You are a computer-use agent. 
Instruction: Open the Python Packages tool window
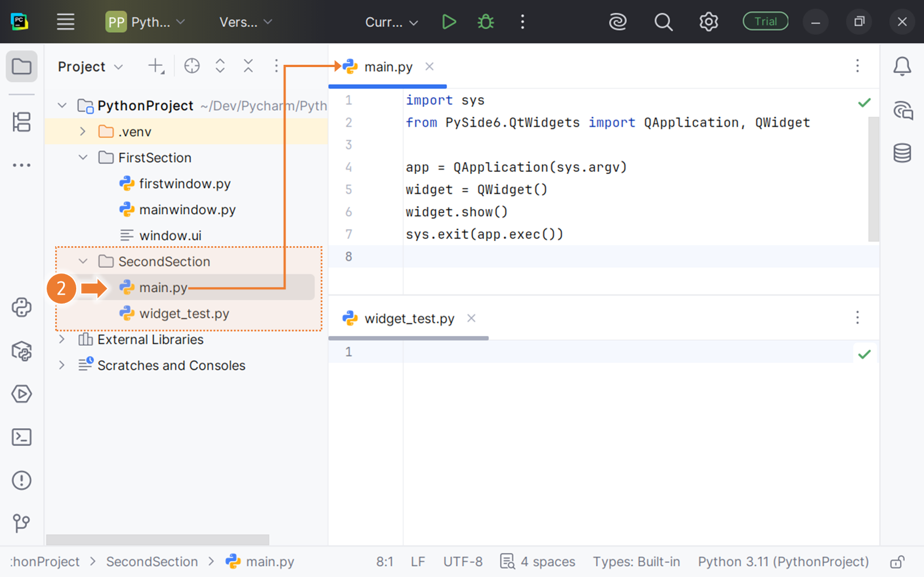pyautogui.click(x=22, y=351)
